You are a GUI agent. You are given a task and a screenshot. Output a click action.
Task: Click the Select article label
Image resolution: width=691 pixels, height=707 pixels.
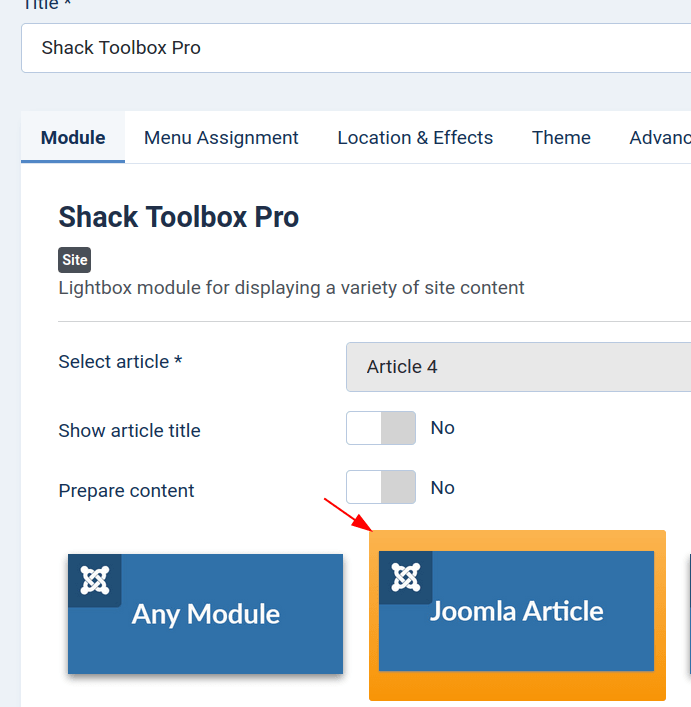point(120,362)
